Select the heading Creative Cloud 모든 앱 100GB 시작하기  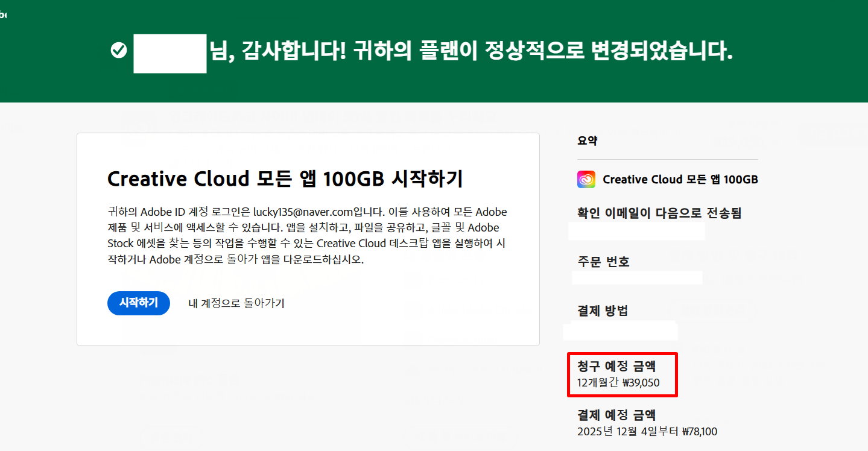[x=285, y=179]
